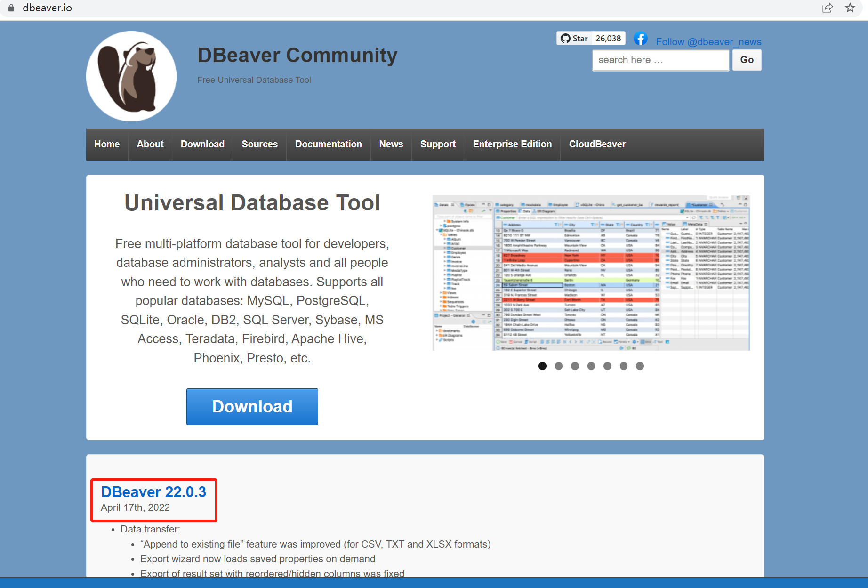Select the last carousel navigation dot

click(640, 366)
